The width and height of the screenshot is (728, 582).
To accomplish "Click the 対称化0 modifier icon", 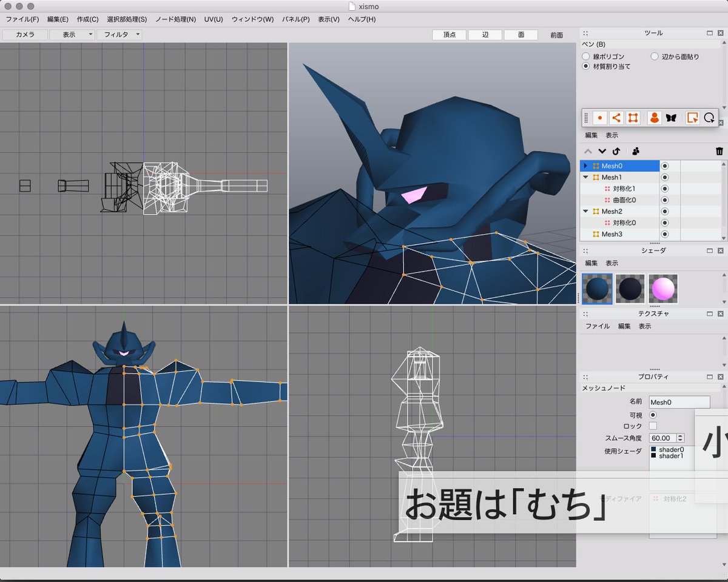I will 607,222.
